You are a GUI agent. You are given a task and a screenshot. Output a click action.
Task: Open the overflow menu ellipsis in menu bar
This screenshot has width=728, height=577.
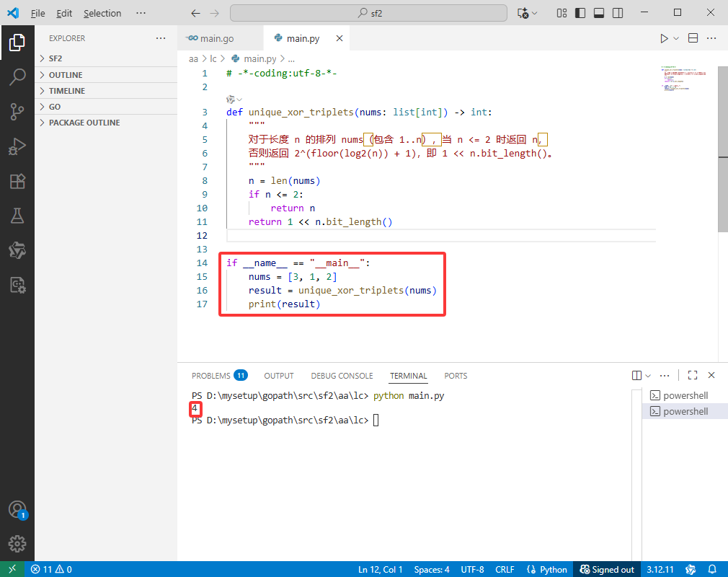[x=141, y=13]
